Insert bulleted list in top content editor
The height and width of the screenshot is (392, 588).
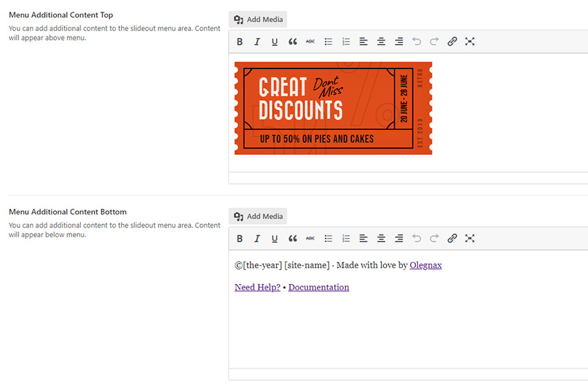(328, 41)
